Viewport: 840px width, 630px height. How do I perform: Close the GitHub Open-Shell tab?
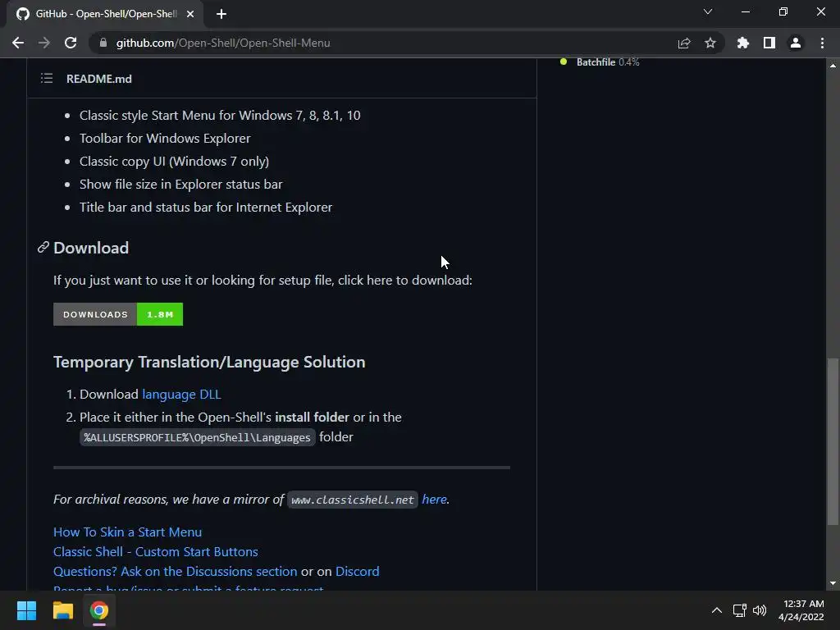tap(190, 14)
